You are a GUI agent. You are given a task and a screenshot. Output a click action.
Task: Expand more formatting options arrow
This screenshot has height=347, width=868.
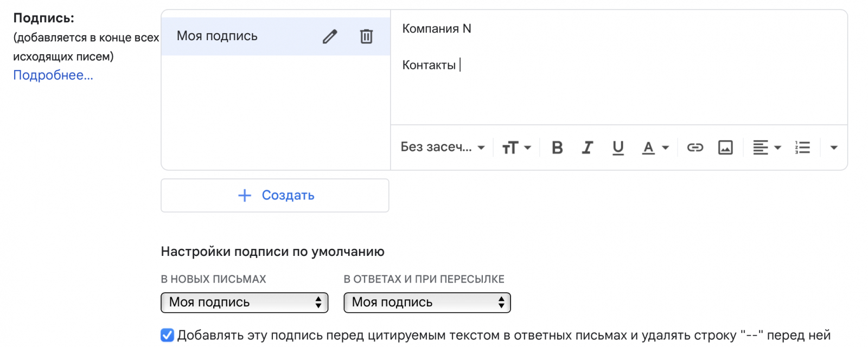[834, 147]
